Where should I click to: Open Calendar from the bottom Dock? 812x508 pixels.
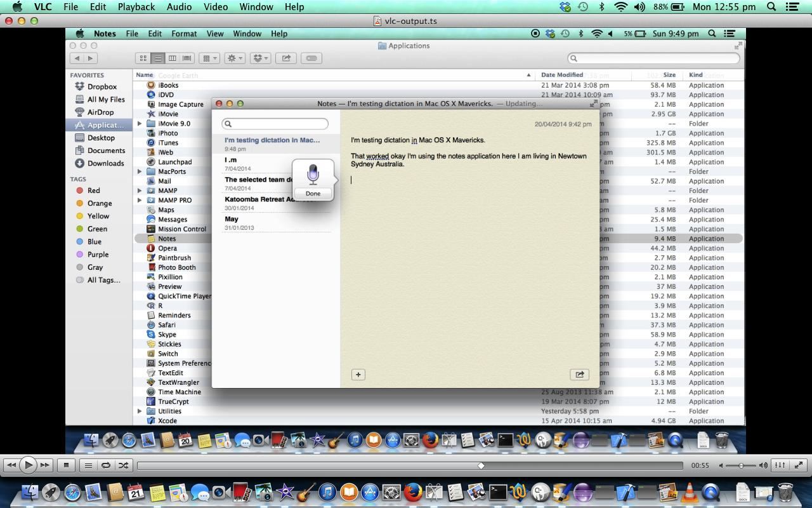[136, 491]
